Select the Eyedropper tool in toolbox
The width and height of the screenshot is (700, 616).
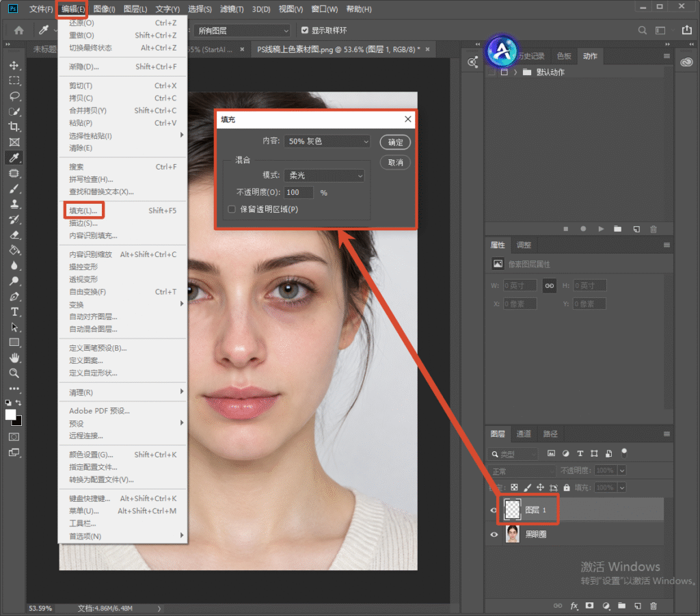point(14,157)
